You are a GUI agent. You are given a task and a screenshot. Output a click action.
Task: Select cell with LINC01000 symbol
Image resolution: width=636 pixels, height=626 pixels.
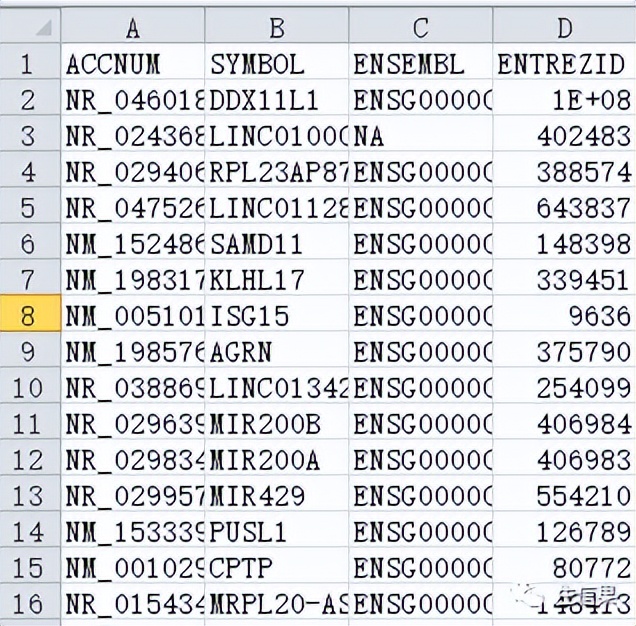coord(277,133)
